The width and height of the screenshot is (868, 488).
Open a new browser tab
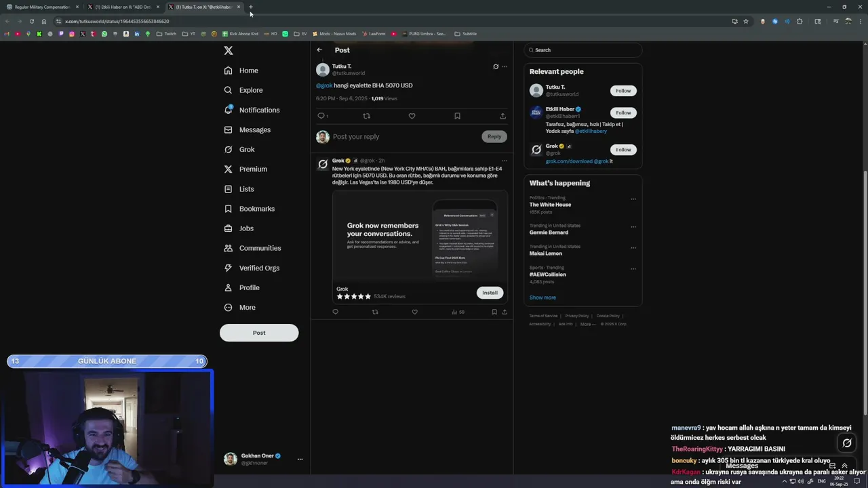[x=250, y=7]
